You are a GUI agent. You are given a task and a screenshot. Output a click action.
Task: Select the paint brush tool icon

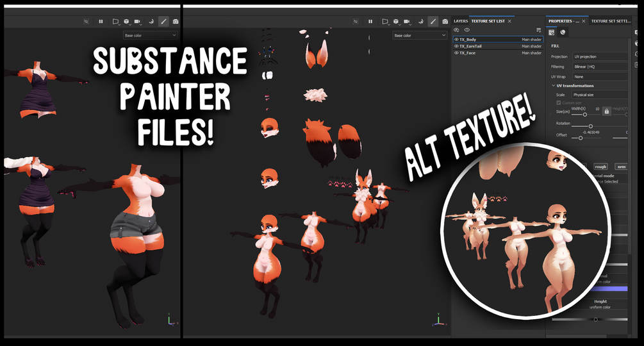[x=433, y=21]
